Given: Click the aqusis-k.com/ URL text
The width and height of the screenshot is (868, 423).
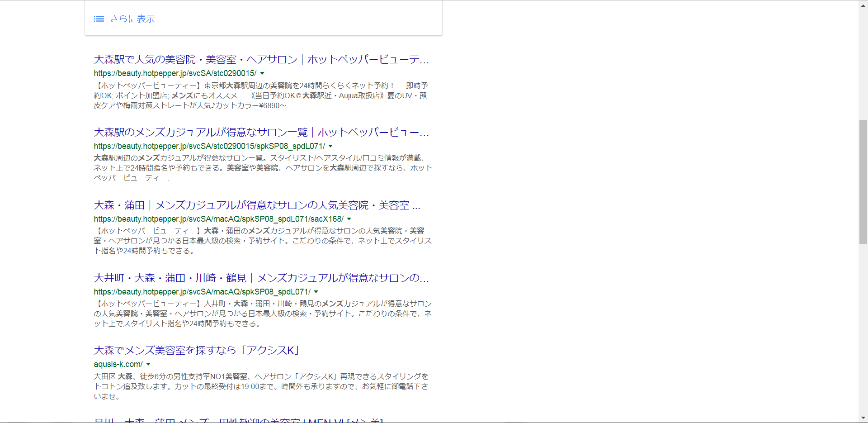Looking at the screenshot, I should tap(118, 364).
